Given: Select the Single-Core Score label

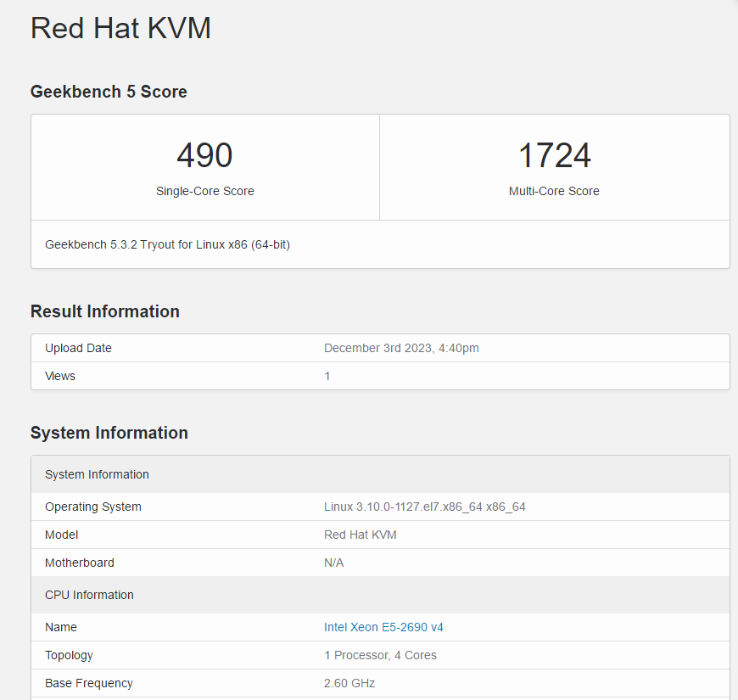Looking at the screenshot, I should point(204,191).
